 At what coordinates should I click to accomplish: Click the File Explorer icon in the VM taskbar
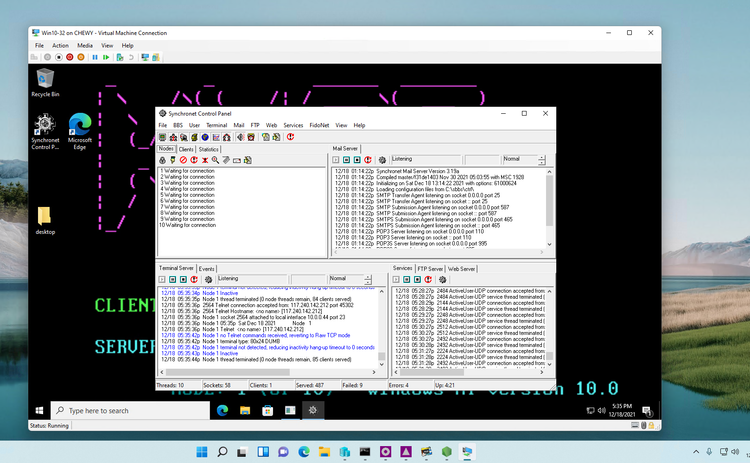(x=245, y=410)
